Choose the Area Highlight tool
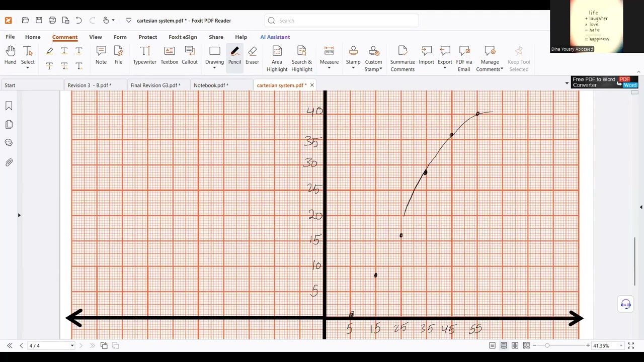This screenshot has width=644, height=362. [x=277, y=59]
